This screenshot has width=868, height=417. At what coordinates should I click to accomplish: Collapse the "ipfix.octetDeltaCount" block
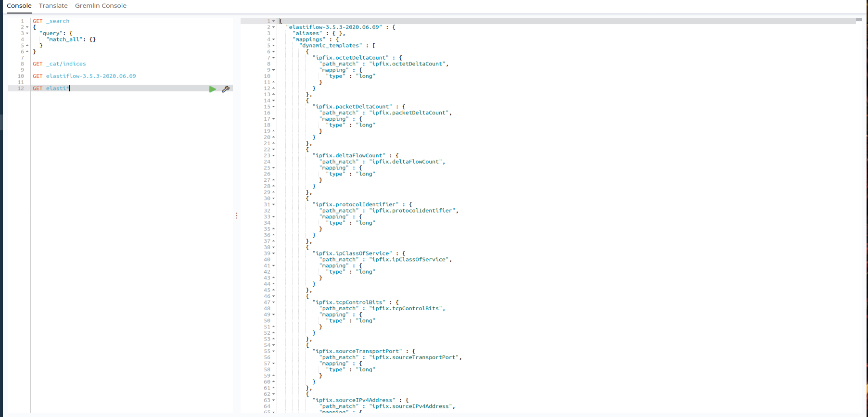coord(274,58)
